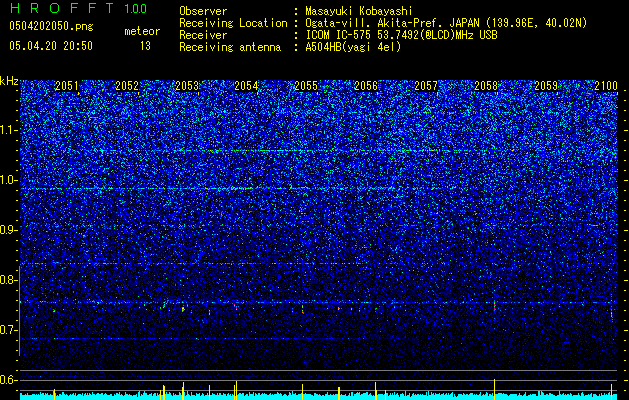Screen dimensions: 629x400
Task: Click the receiver ICOM IC-575 53.7492 MHz text
Action: click(401, 35)
